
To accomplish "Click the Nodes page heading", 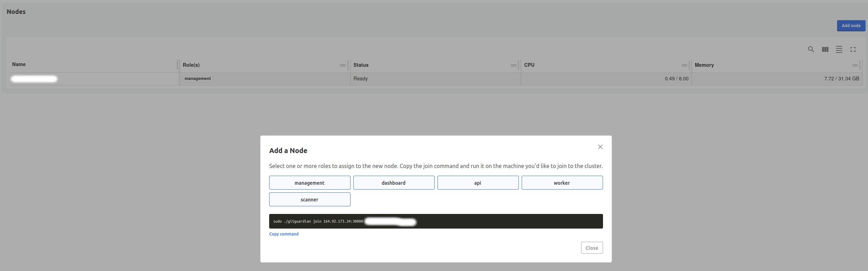I will coord(16,12).
